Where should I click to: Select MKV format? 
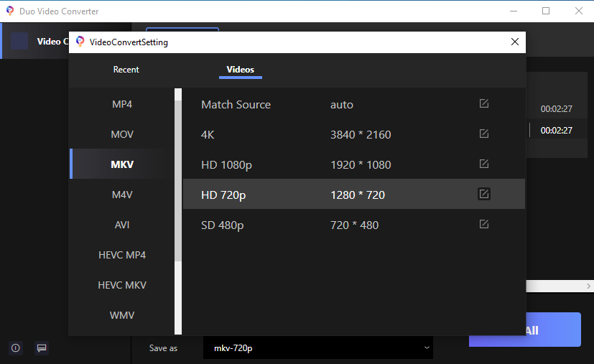coord(122,164)
